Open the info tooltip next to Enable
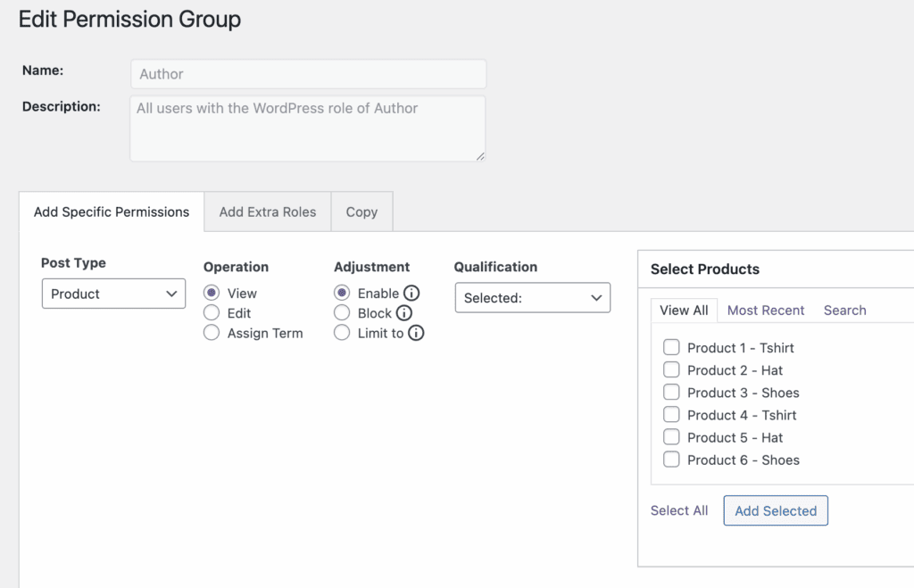This screenshot has width=914, height=588. click(x=410, y=293)
